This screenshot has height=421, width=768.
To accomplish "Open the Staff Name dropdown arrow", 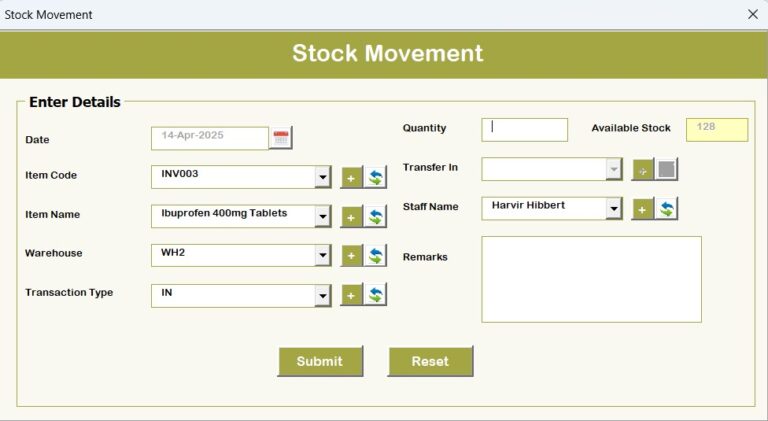I will tap(614, 209).
